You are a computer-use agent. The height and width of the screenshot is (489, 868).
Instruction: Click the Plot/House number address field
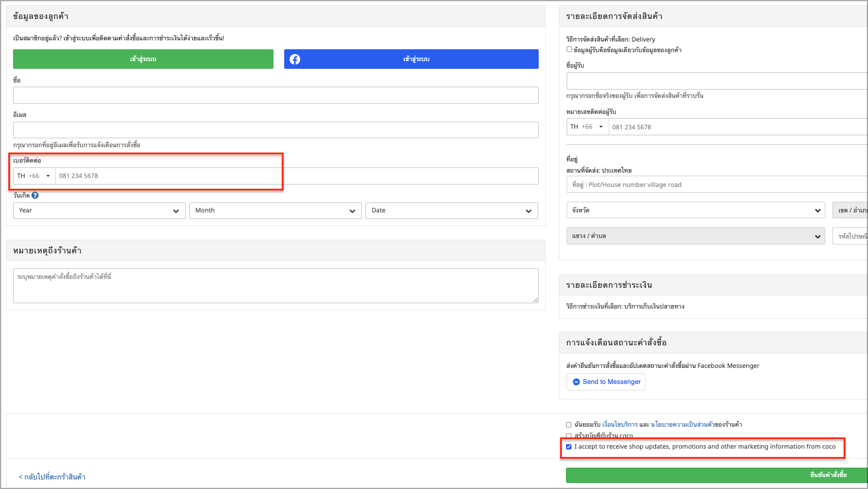(x=717, y=185)
